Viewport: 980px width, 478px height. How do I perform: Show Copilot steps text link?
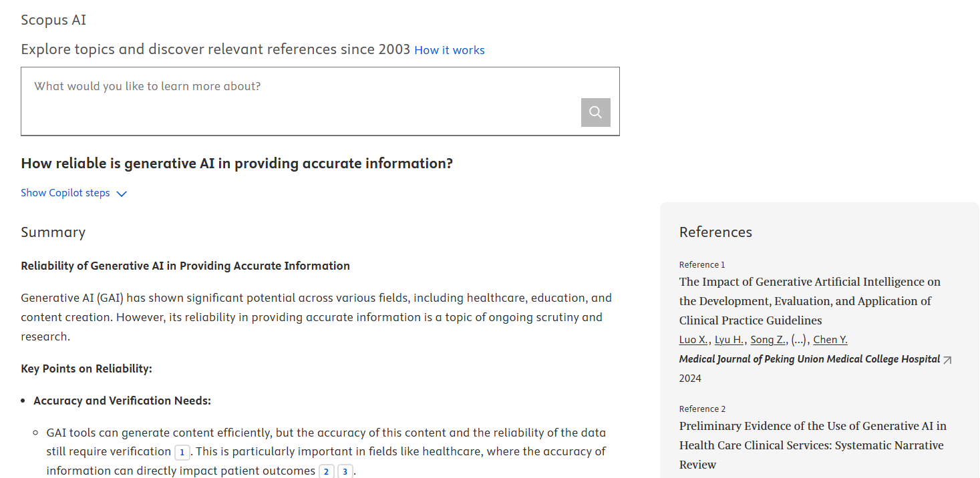(65, 193)
